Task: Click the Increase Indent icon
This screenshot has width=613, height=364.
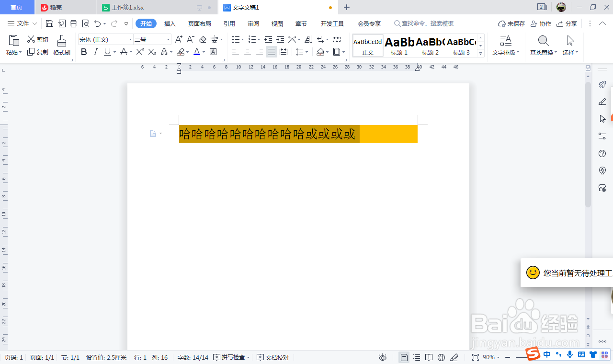Action: pos(280,39)
